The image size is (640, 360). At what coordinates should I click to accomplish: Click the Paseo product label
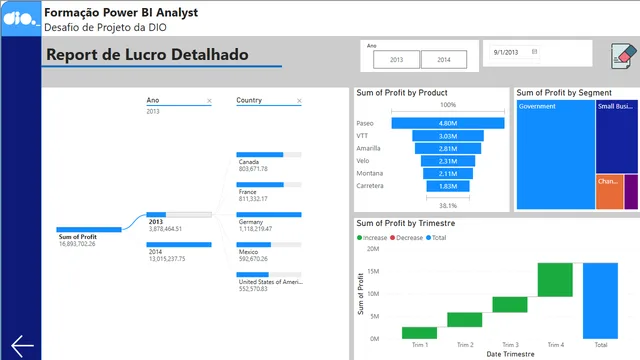(365, 123)
